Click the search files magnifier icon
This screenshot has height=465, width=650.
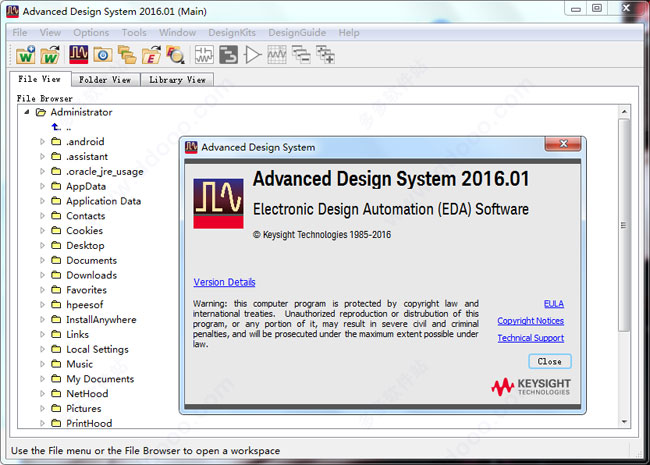[x=175, y=55]
